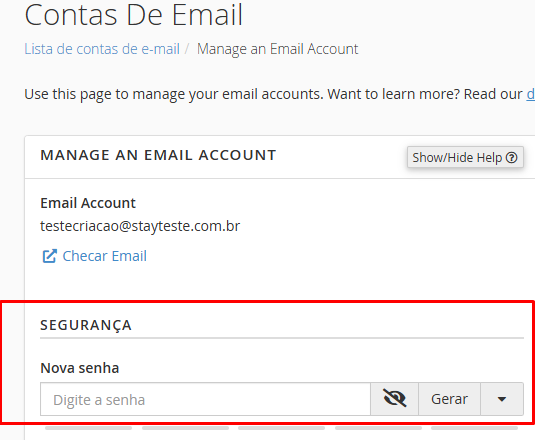Viewport: 535px width, 440px height.
Task: Click the first password strength bar segment
Action: pos(88,428)
